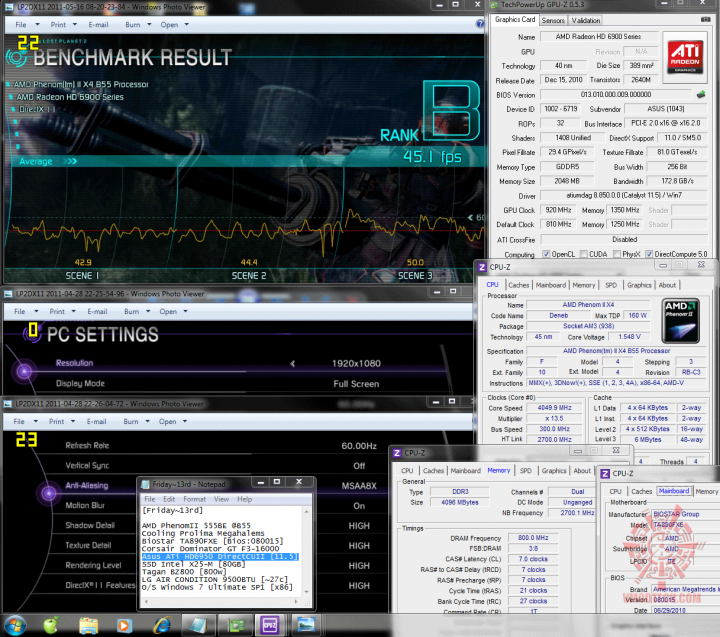Toggle the OpenCL checkbox in GPU-Z

tap(546, 254)
